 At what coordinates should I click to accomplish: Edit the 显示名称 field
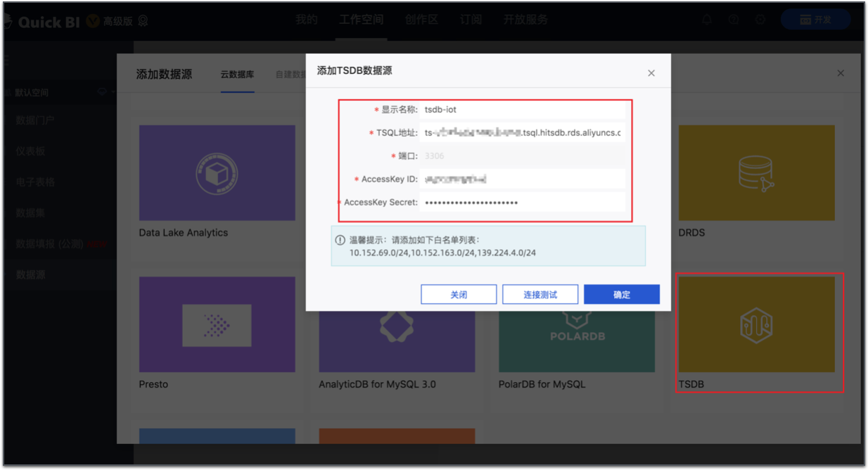pos(523,110)
